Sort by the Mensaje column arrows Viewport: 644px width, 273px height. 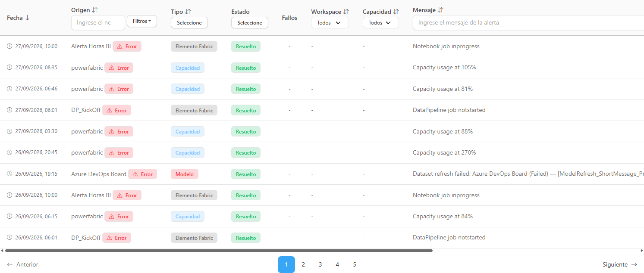pos(440,10)
